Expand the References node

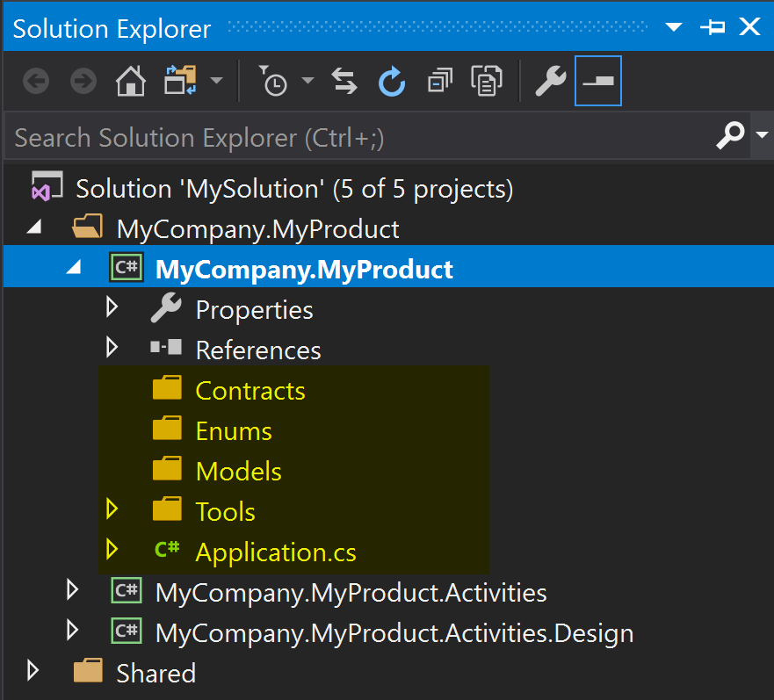112,349
